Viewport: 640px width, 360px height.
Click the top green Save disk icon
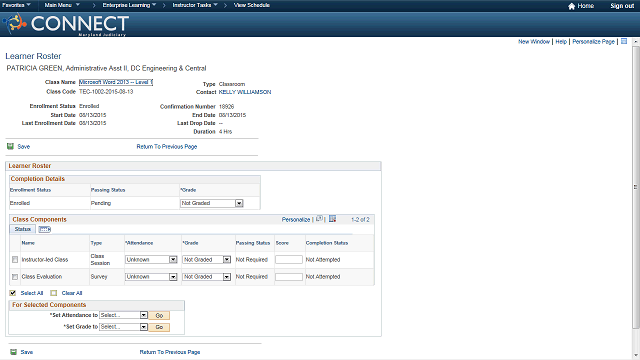tap(10, 146)
